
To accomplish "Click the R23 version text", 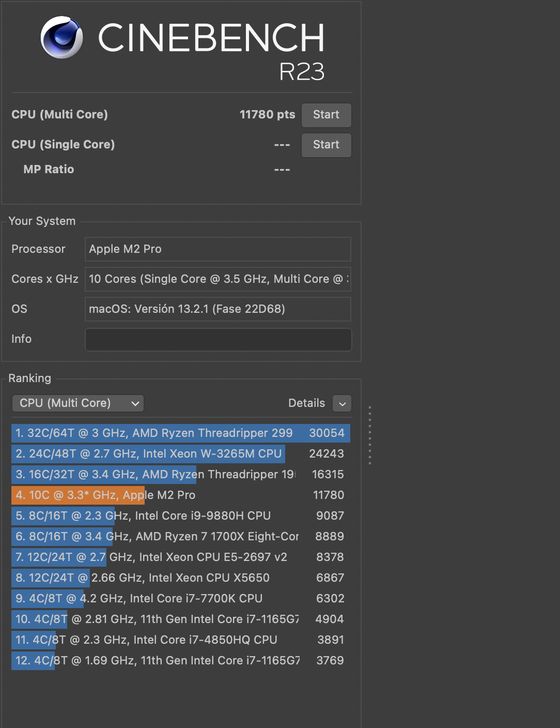I will pyautogui.click(x=302, y=72).
